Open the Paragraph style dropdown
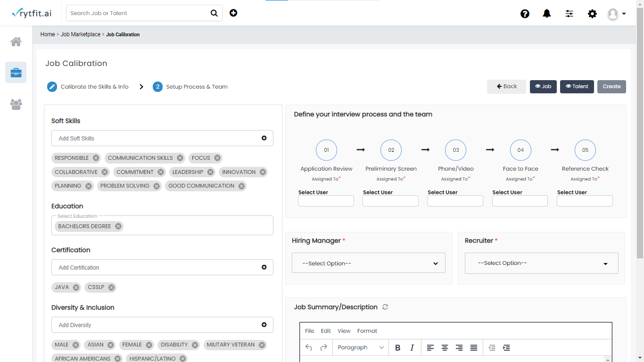 pyautogui.click(x=361, y=347)
